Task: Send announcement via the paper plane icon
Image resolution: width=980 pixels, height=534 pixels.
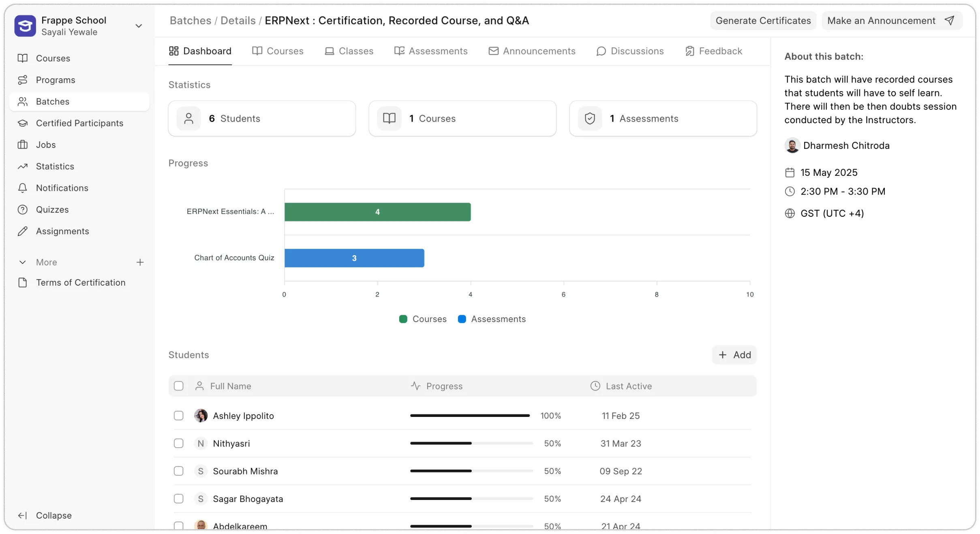Action: [950, 20]
